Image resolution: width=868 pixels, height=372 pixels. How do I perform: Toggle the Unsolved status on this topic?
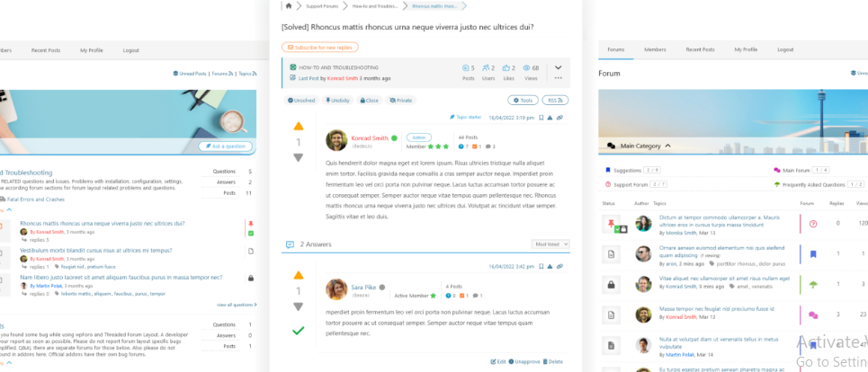[x=301, y=101]
